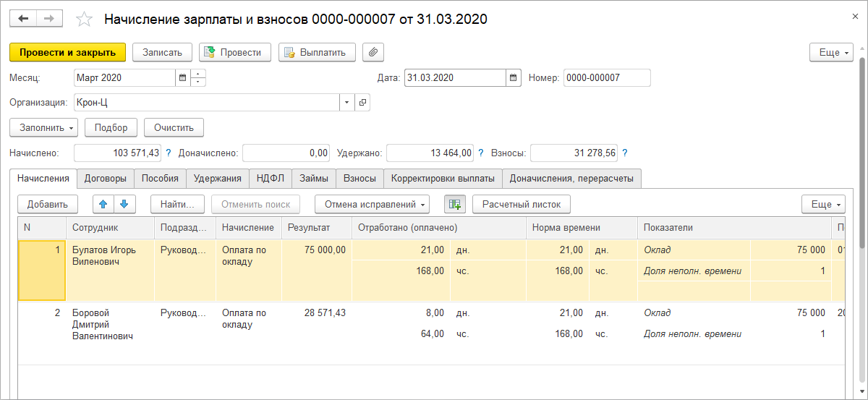This screenshot has width=868, height=400.
Task: Open the table Еще menu
Action: tap(823, 204)
